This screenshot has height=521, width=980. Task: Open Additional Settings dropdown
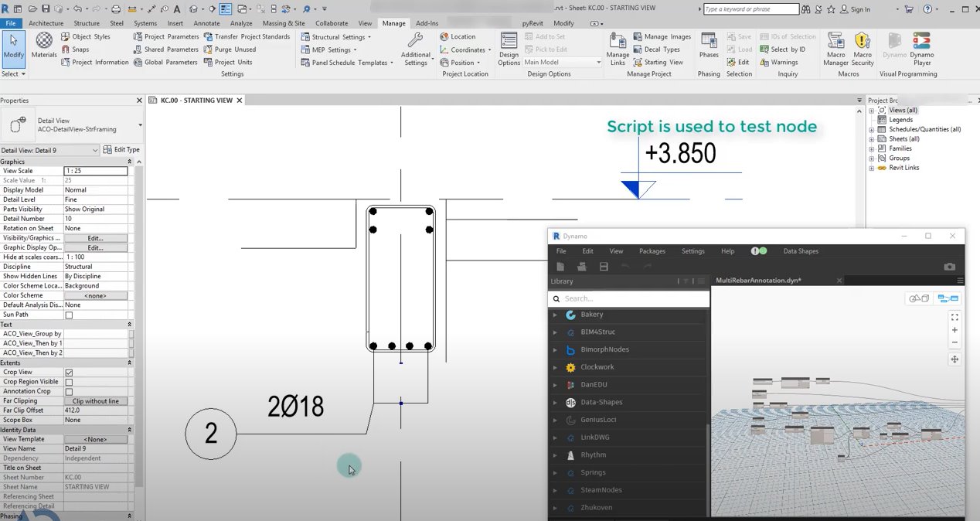416,49
